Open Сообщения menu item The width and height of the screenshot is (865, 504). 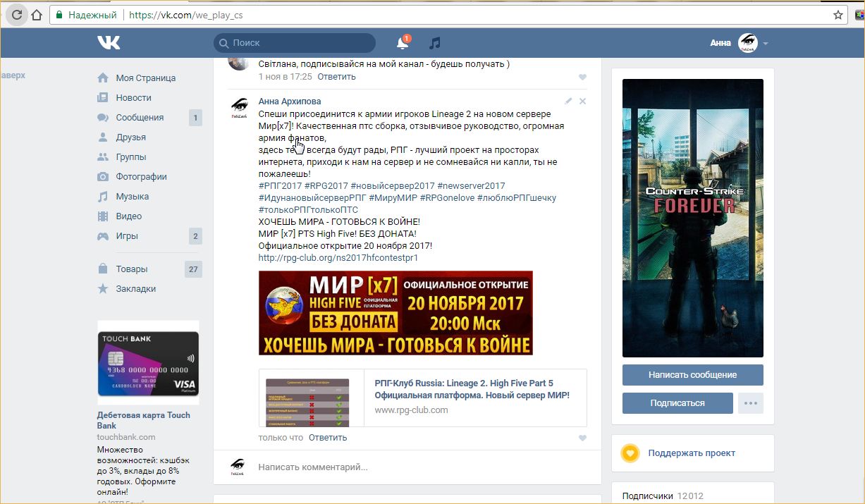[140, 117]
